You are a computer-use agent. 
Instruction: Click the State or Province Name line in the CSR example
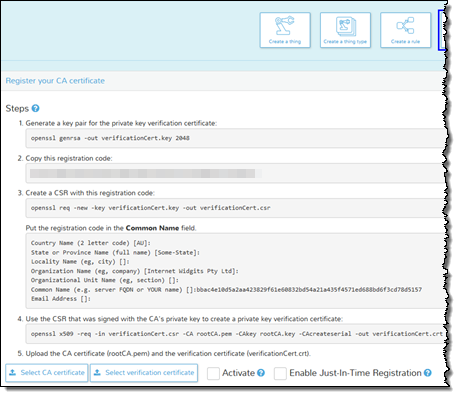pyautogui.click(x=115, y=252)
